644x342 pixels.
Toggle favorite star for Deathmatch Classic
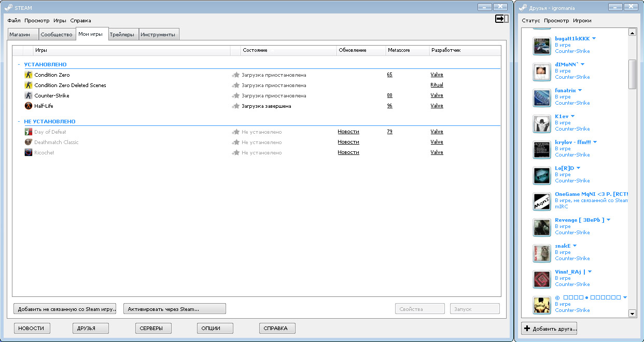(x=235, y=142)
